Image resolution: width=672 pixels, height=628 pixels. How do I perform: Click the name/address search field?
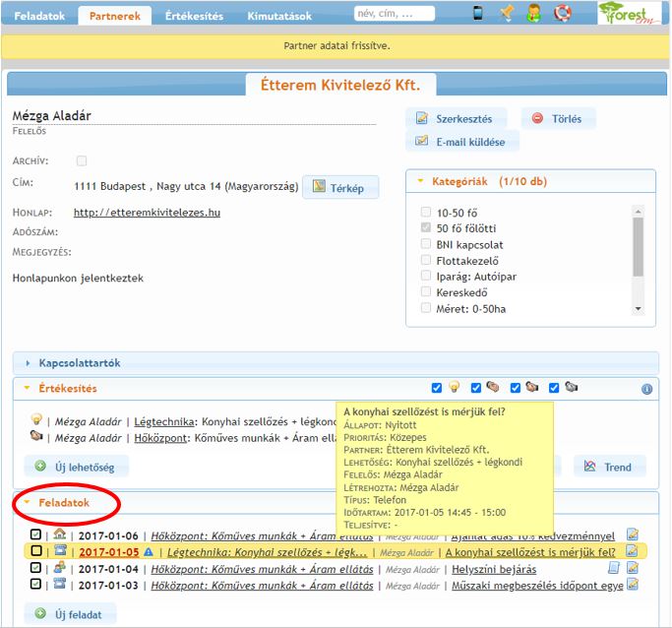(x=396, y=15)
